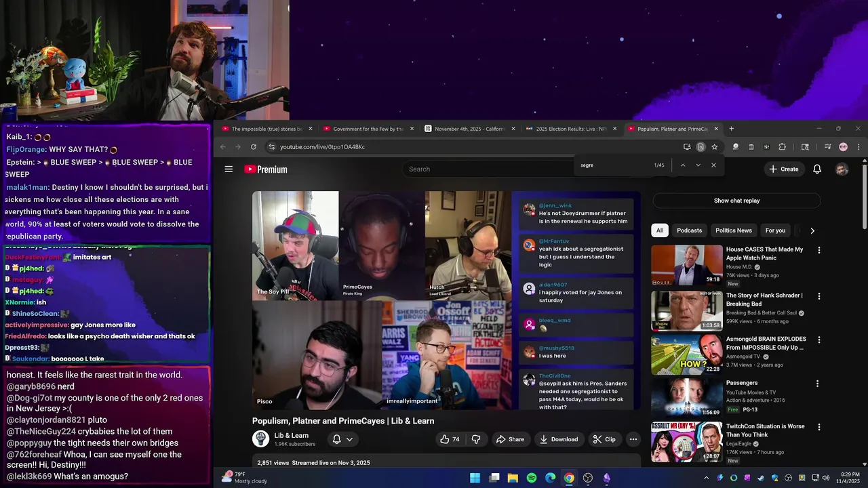The width and height of the screenshot is (868, 488).
Task: Open site information icon in address bar
Action: click(x=271, y=147)
